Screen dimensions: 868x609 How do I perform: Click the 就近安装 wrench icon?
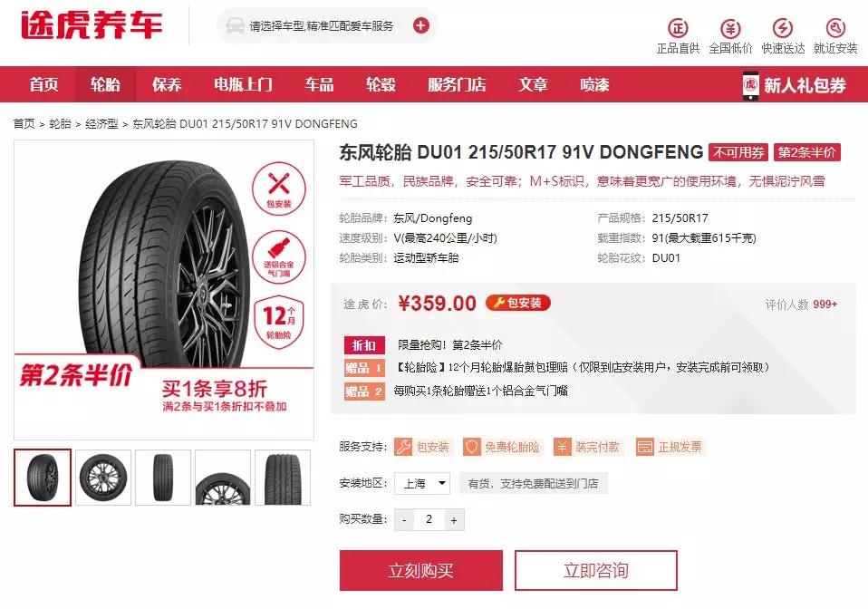coord(835,27)
